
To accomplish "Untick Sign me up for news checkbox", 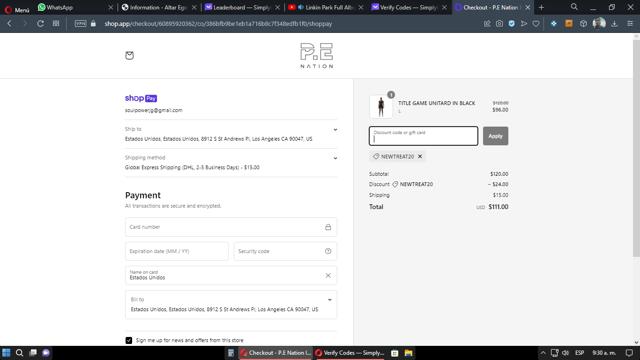I will coord(129,340).
